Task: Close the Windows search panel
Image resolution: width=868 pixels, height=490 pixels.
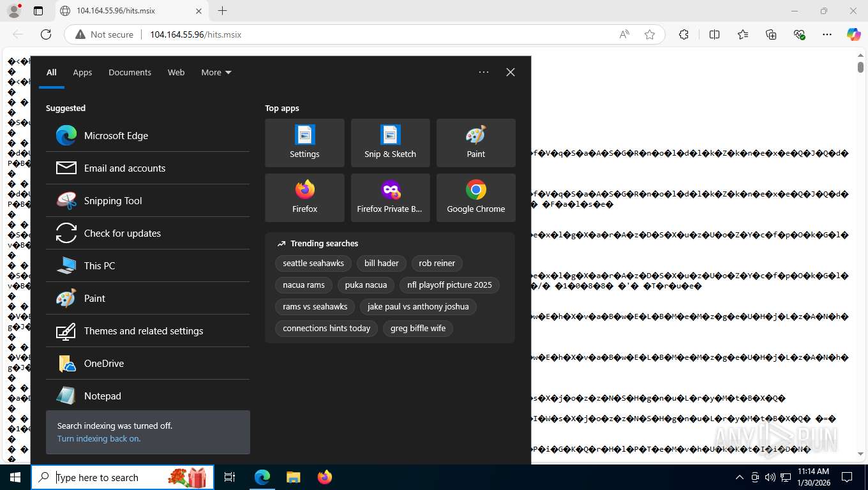Action: tap(511, 72)
